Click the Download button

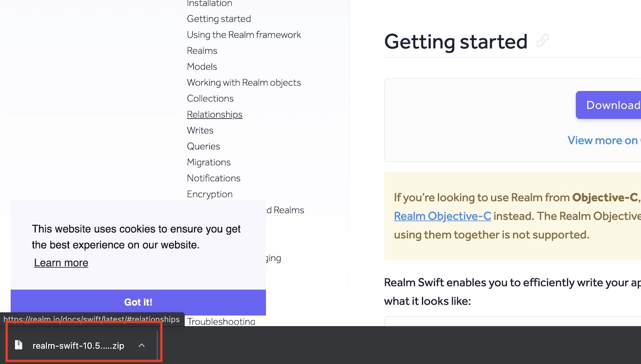click(608, 105)
